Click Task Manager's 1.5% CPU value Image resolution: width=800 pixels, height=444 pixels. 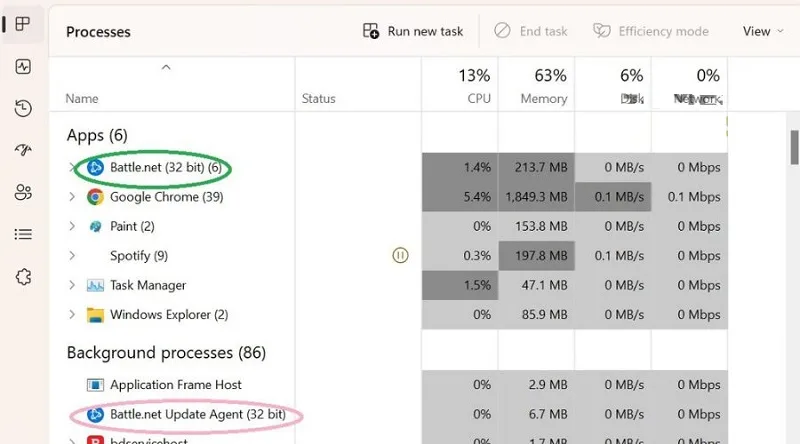coord(477,285)
